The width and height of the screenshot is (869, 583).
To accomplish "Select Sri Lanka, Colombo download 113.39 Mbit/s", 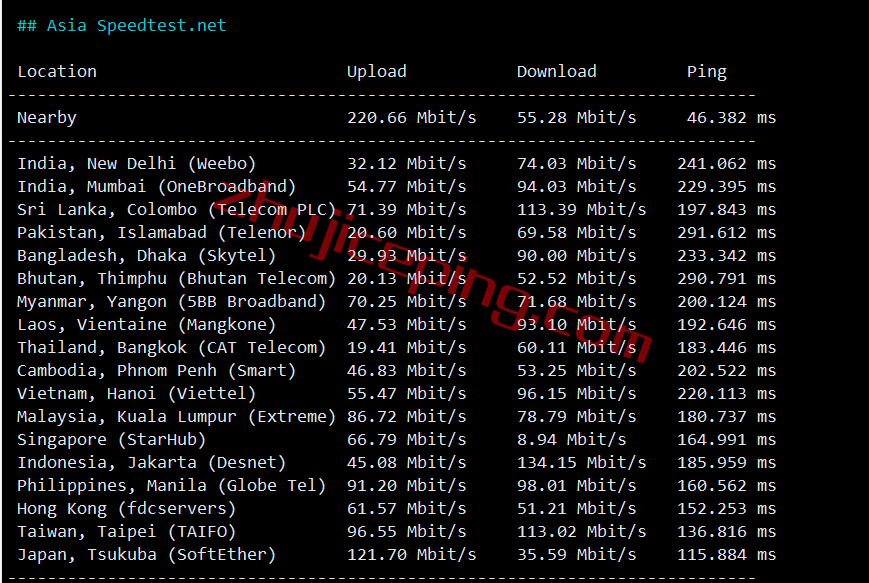I will click(x=581, y=209).
